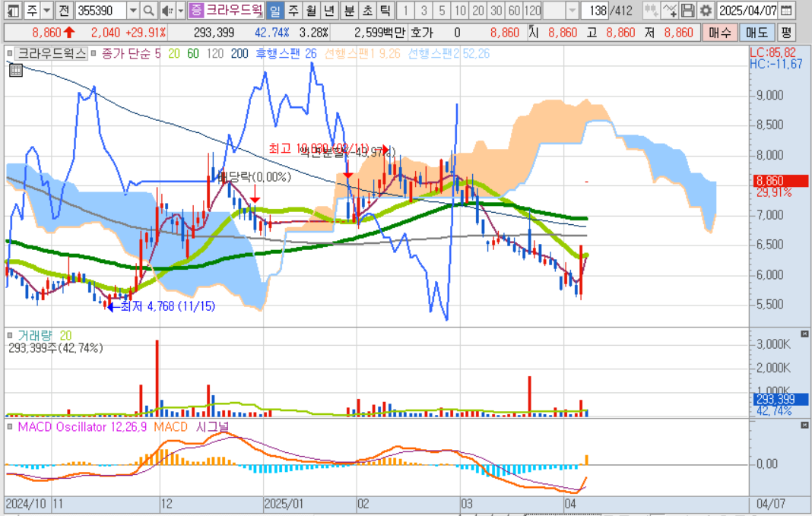Select interval 20 button
Viewport: 812px width, 516px height.
tap(478, 10)
